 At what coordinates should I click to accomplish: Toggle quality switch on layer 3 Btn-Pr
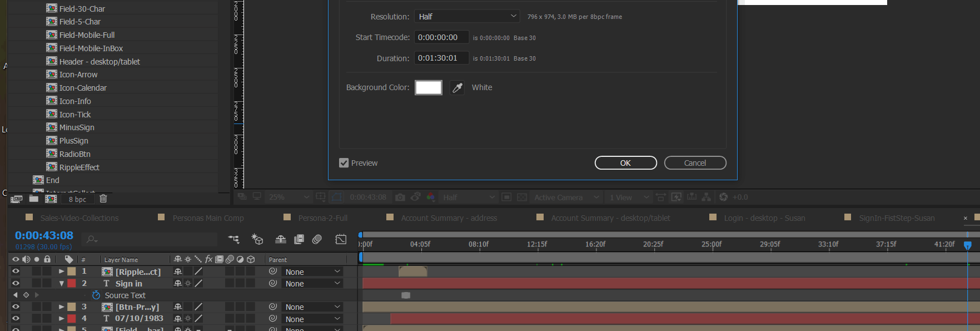point(198,307)
